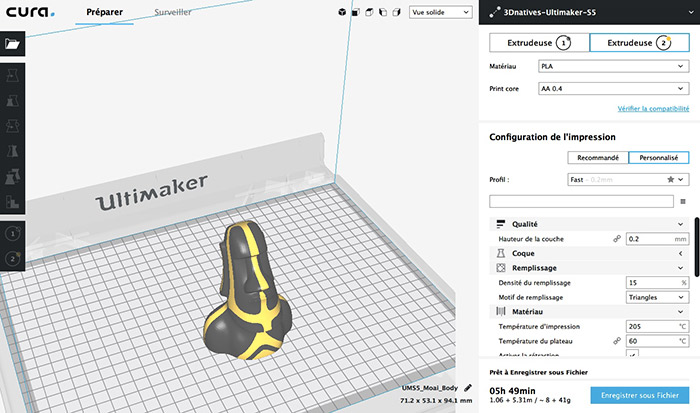Select extruder 2 in the left sidebar
This screenshot has height=413, width=700.
tap(12, 259)
